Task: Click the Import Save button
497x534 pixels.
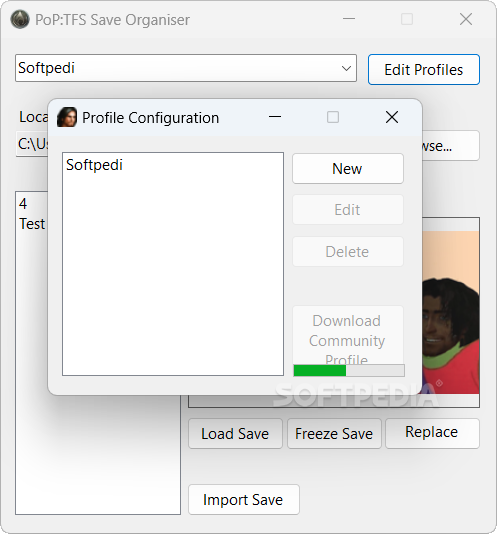Action: click(x=244, y=500)
